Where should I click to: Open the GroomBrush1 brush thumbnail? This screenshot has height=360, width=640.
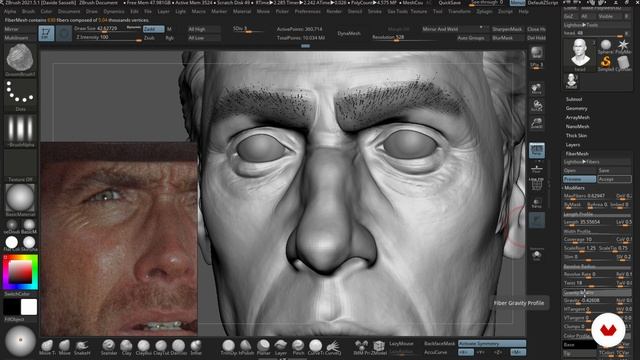pos(20,60)
